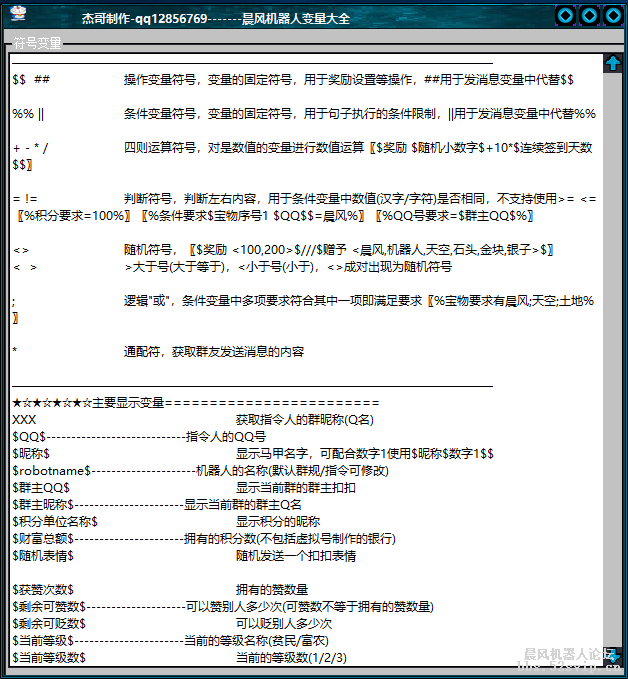Image resolution: width=628 pixels, height=679 pixels.
Task: Select the $当前等级$ variable row
Action: pyautogui.click(x=171, y=641)
